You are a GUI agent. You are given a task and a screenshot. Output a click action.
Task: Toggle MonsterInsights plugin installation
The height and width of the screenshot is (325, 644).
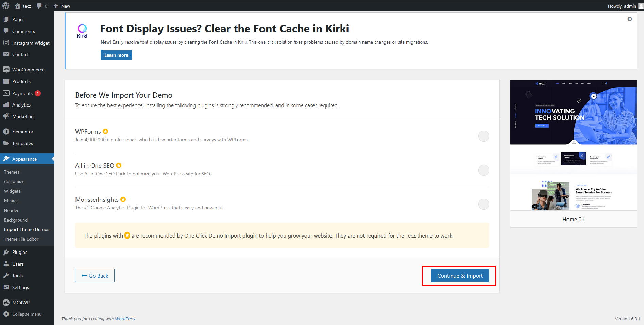tap(484, 204)
